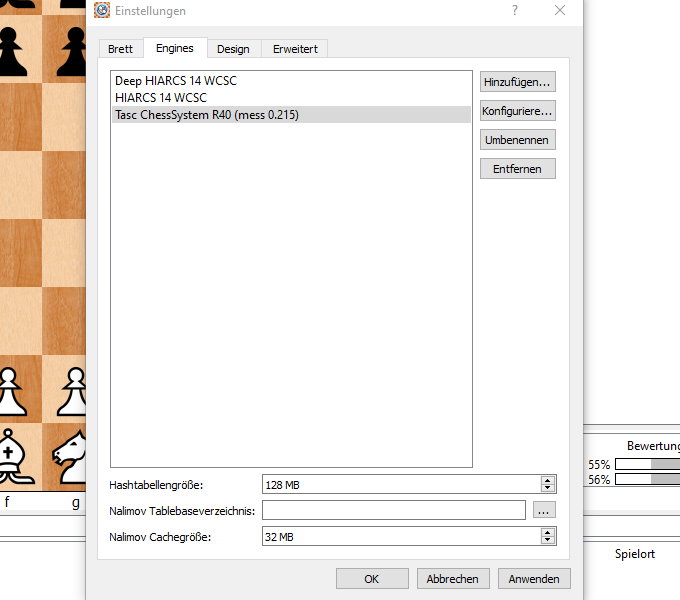Click the white knight on the g-file

[x=69, y=457]
